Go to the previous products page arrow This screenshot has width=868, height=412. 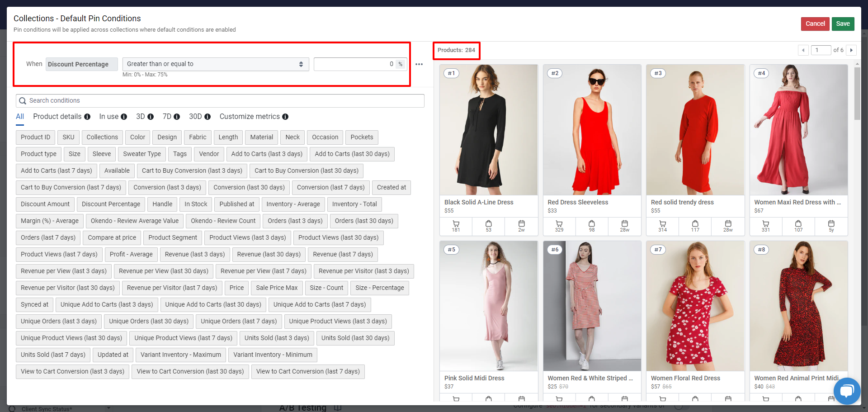click(803, 50)
